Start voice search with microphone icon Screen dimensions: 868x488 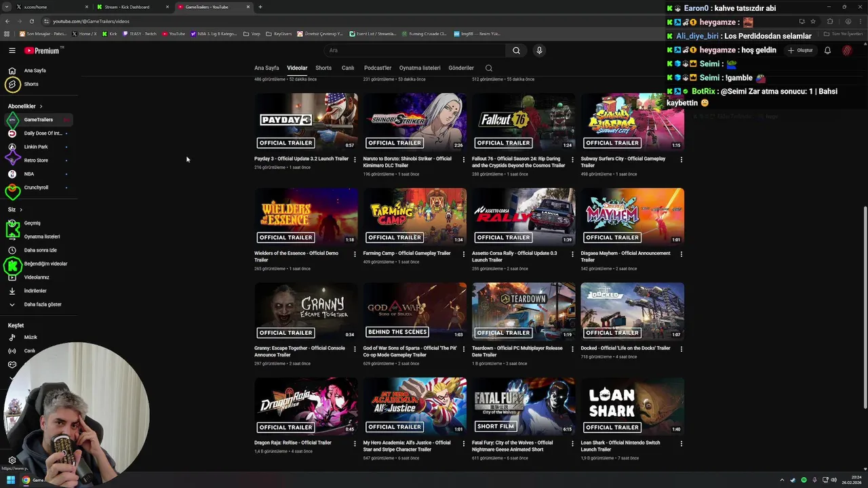click(x=539, y=50)
